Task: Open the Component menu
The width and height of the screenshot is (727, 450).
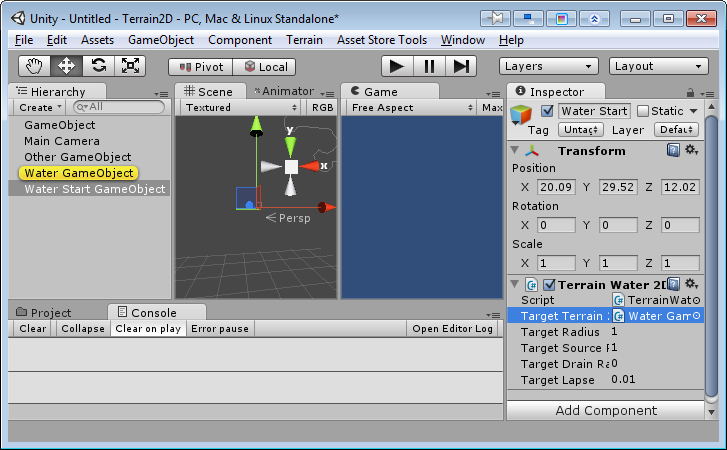Action: tap(240, 40)
